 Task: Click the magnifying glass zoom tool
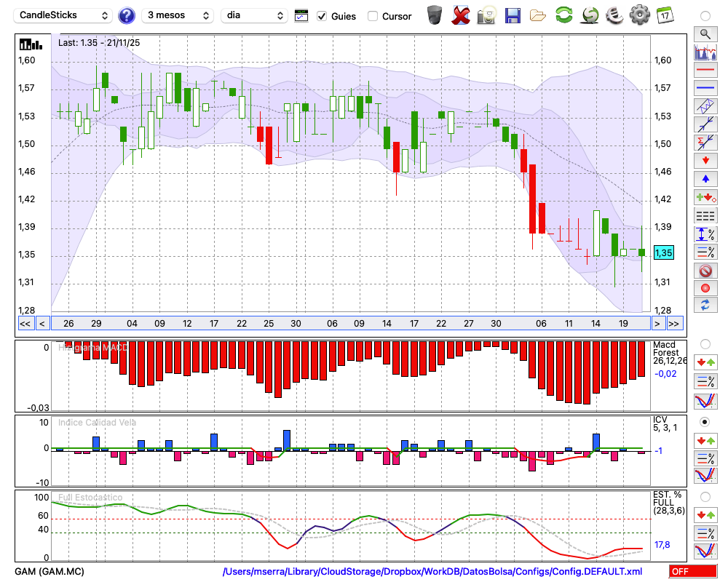pyautogui.click(x=705, y=33)
